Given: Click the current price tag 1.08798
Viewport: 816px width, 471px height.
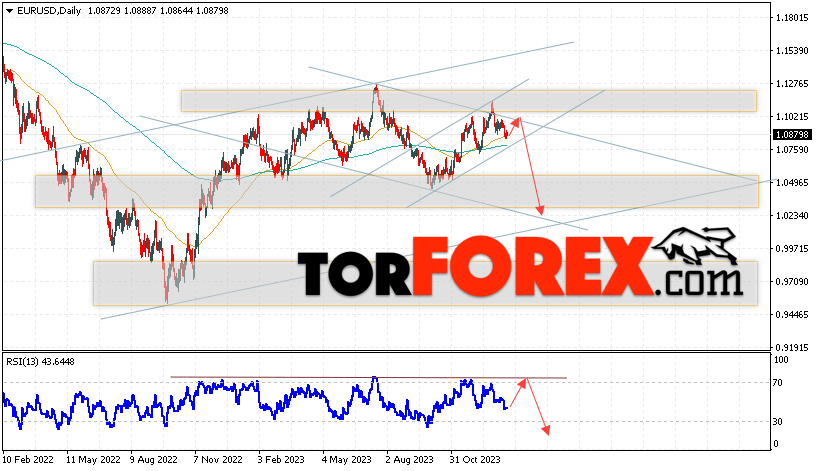Looking at the screenshot, I should point(792,135).
